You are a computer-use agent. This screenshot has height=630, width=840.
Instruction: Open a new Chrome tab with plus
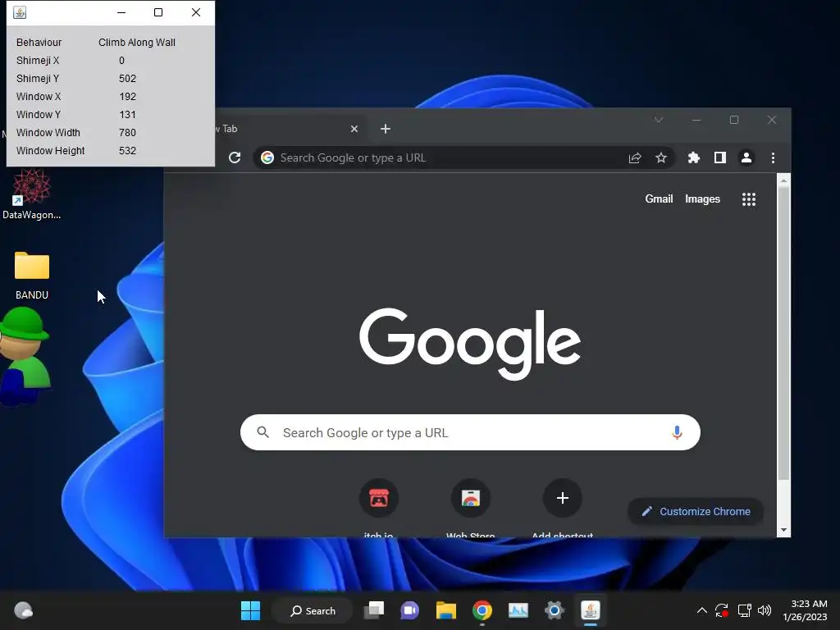point(386,129)
